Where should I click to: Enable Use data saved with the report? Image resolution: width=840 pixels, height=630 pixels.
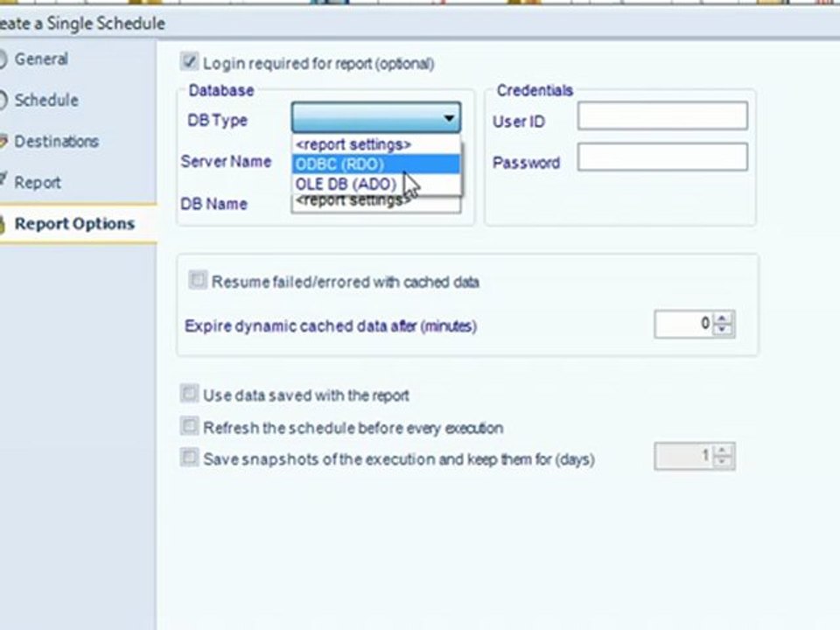pyautogui.click(x=189, y=394)
